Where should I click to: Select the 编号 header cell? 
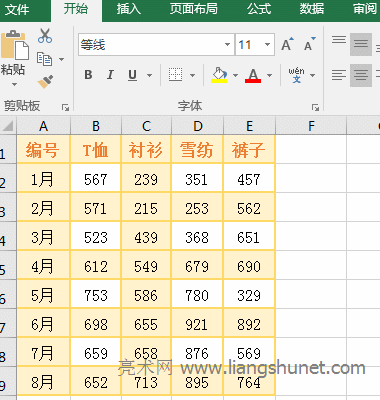pos(43,149)
